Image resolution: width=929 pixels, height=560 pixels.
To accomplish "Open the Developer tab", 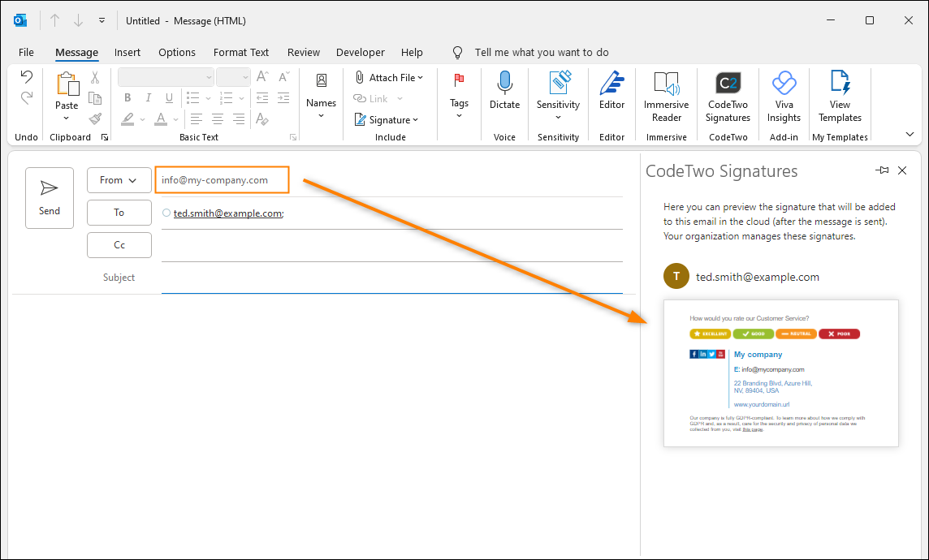I will coord(361,52).
